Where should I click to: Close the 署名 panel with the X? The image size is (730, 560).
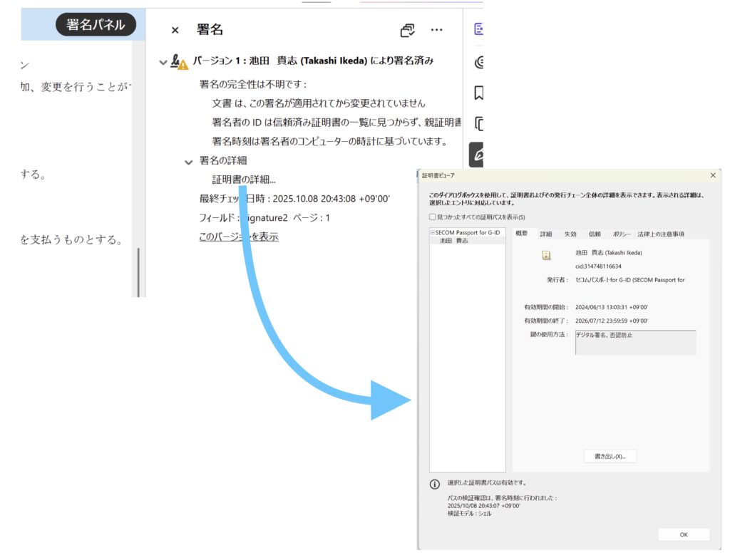click(x=175, y=30)
